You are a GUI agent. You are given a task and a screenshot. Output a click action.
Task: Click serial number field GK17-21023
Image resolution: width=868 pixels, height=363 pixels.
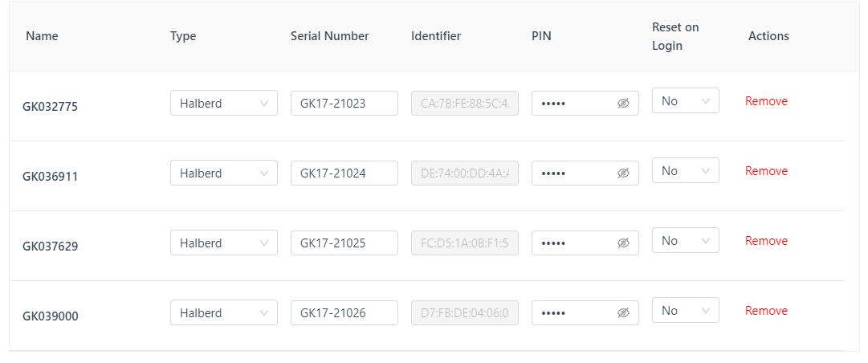tap(344, 104)
